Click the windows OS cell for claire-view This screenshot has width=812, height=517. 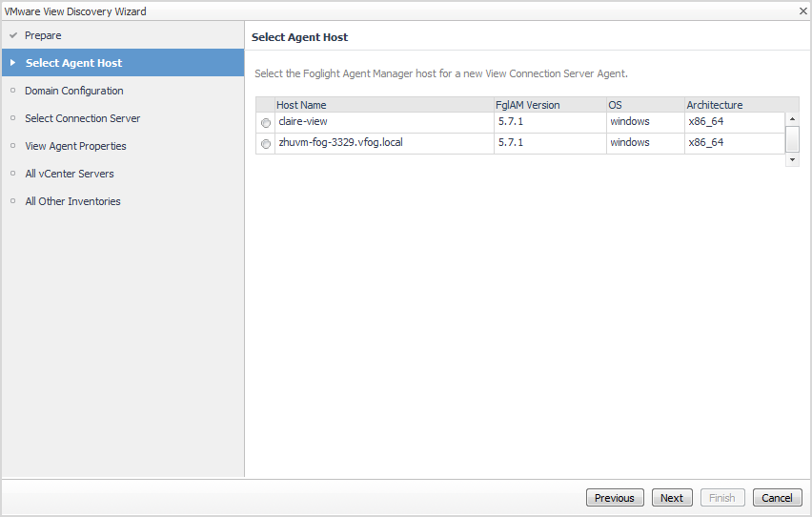645,122
